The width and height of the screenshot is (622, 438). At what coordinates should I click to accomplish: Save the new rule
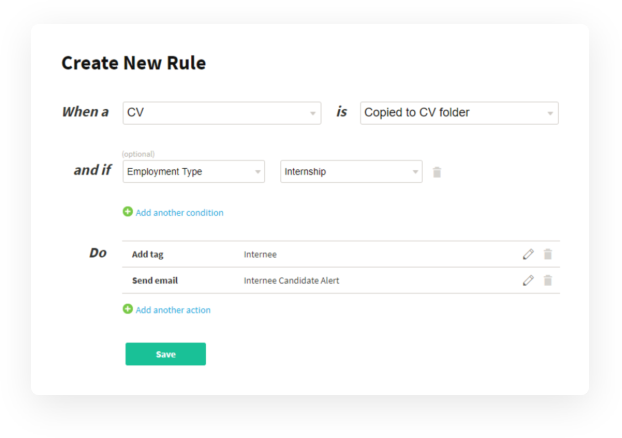click(165, 354)
